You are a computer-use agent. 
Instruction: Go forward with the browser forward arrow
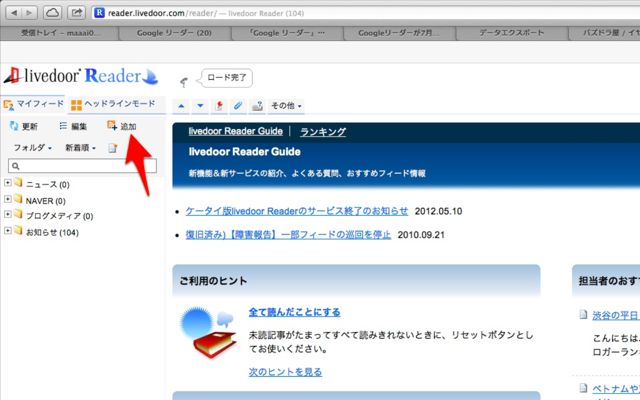pyautogui.click(x=29, y=13)
